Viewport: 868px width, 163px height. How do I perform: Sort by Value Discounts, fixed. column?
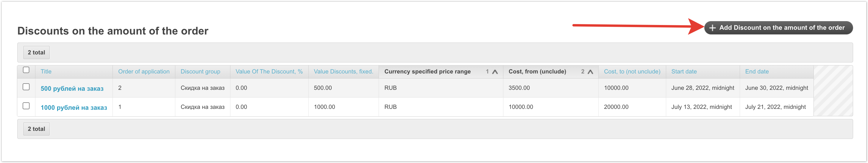(x=343, y=71)
